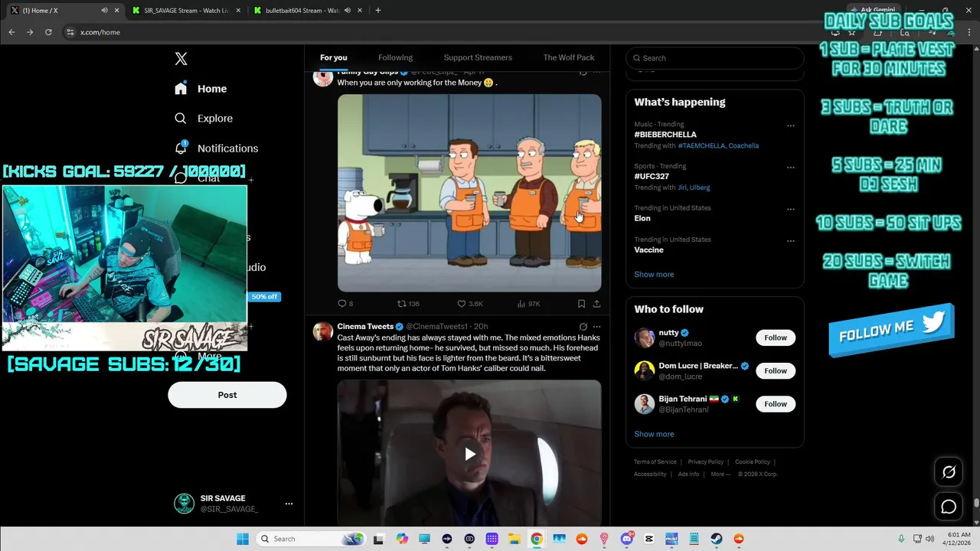
Task: Open Privacy Policy footer link
Action: pos(706,462)
